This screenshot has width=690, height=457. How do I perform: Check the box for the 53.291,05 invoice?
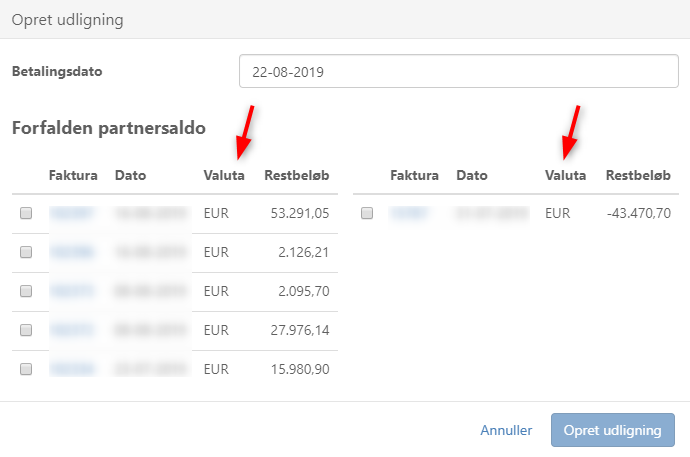pos(27,213)
